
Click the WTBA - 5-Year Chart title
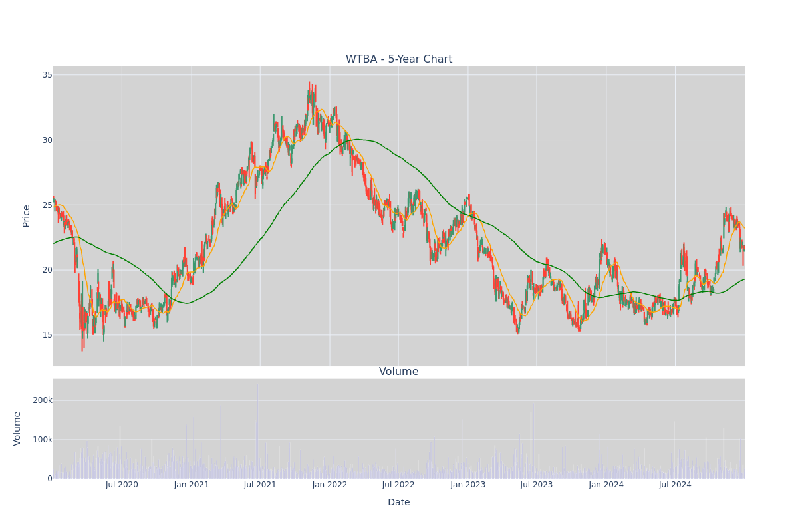[399, 59]
